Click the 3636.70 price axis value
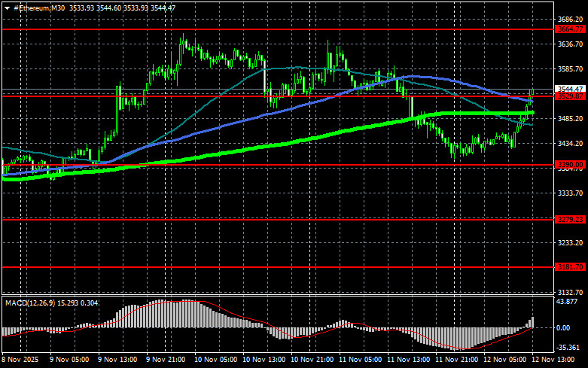This screenshot has height=368, width=588. point(570,44)
